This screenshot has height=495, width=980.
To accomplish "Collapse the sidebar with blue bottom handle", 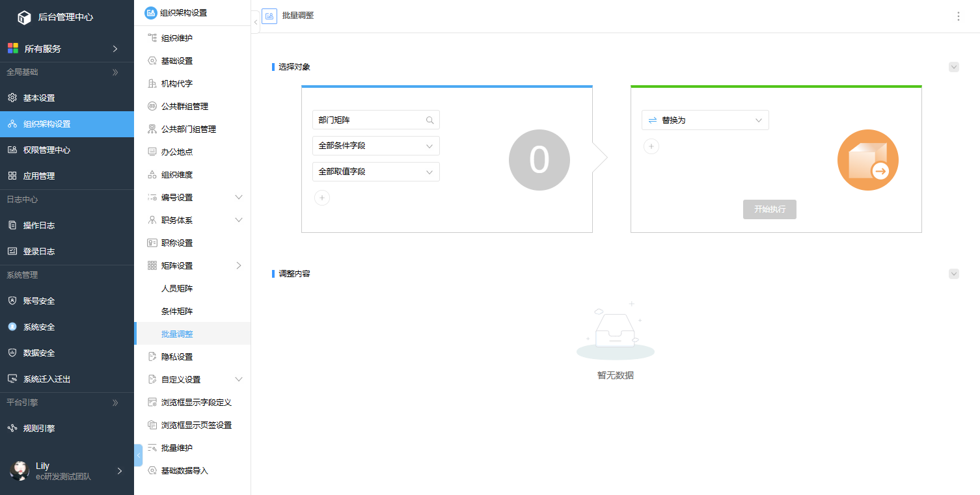I will 138,455.
